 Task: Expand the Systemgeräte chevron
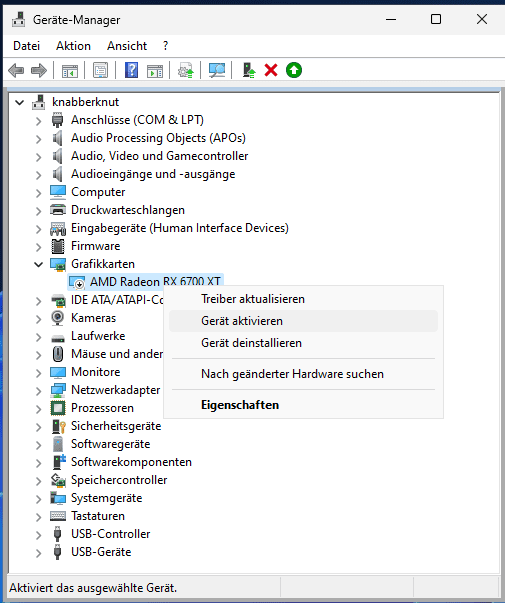[38, 499]
